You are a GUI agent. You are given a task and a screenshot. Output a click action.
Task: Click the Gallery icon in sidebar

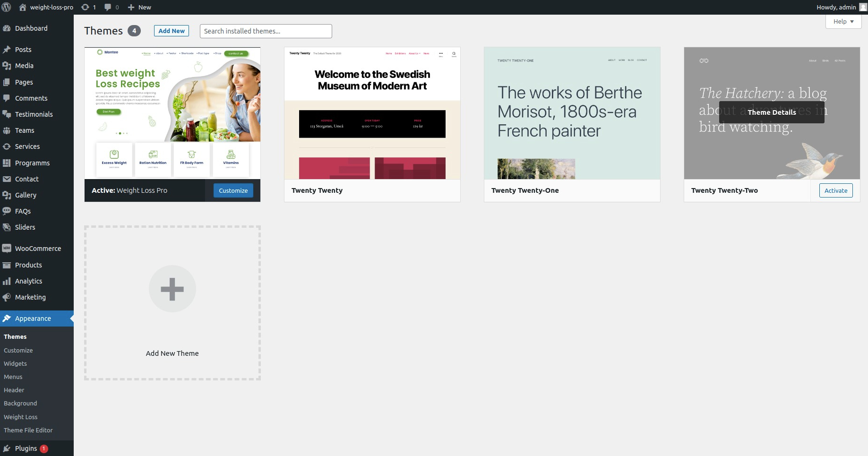7,195
